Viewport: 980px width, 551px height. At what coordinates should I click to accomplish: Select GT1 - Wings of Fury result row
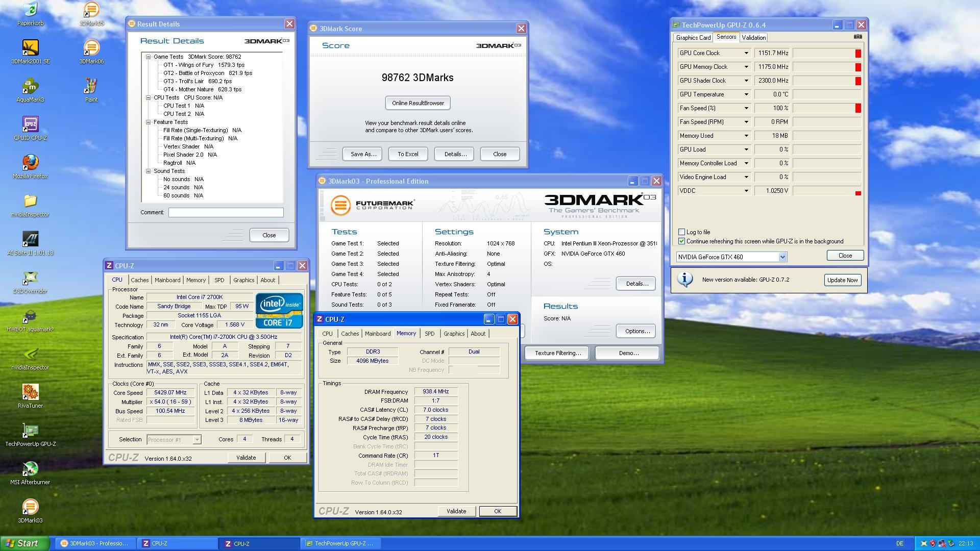tap(204, 65)
